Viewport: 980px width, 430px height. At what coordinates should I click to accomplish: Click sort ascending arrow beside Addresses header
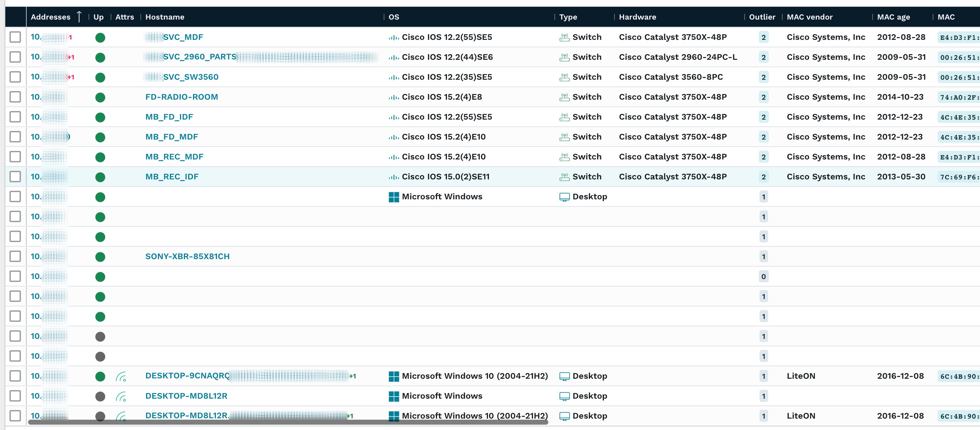coord(79,17)
